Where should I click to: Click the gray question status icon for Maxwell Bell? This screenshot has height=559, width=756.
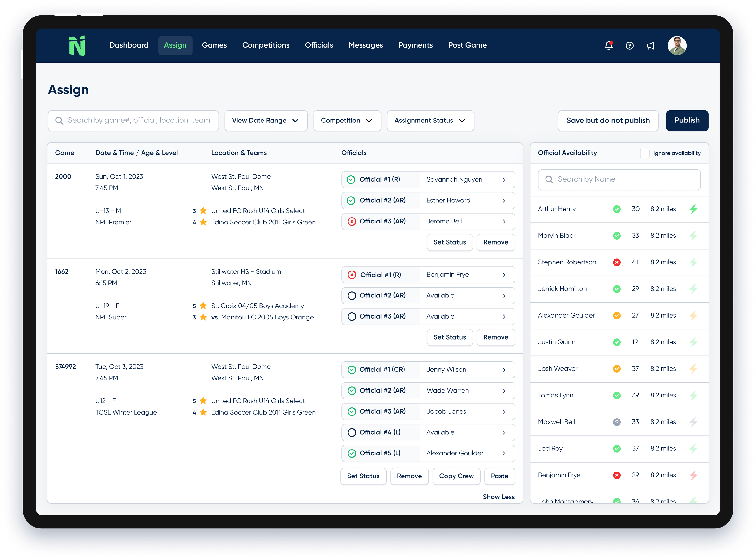pos(617,422)
